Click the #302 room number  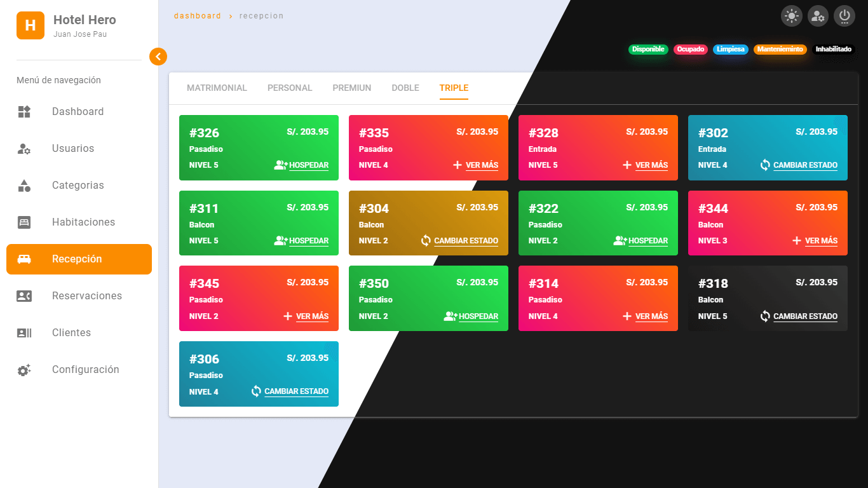click(x=713, y=133)
